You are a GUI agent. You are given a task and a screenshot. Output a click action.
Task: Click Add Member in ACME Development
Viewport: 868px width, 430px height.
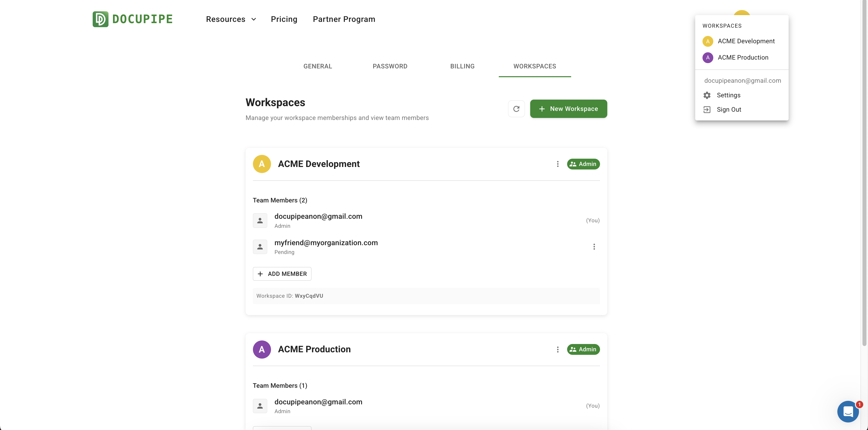click(x=282, y=274)
